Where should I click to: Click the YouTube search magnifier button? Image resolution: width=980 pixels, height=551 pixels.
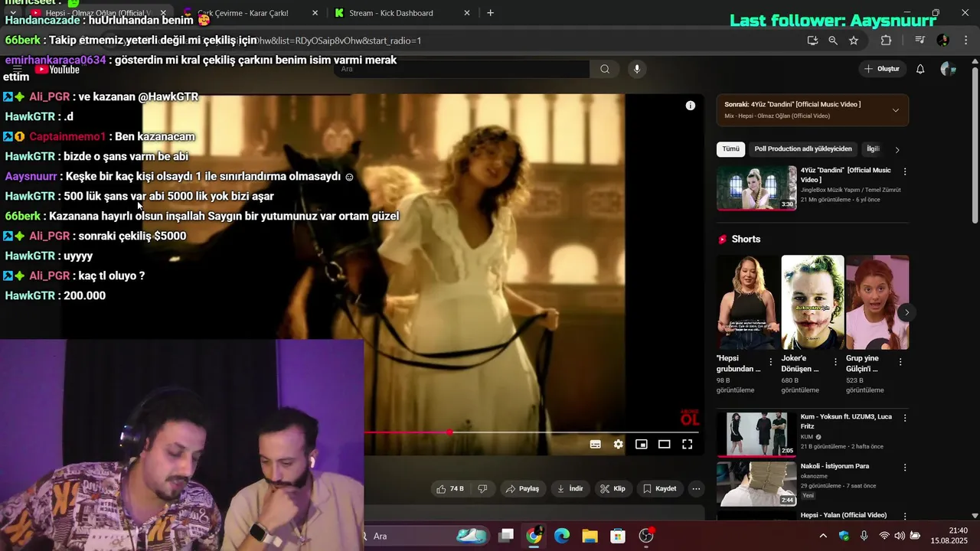pos(605,69)
